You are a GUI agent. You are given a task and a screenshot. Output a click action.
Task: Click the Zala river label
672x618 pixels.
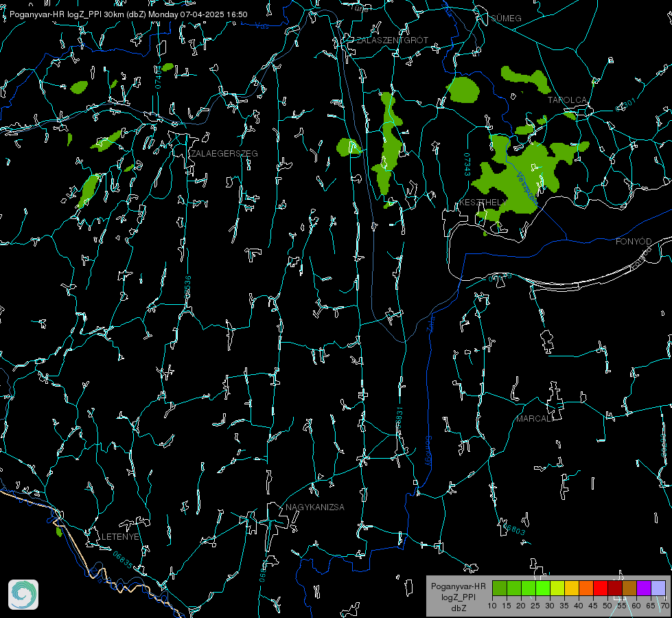coord(431,323)
